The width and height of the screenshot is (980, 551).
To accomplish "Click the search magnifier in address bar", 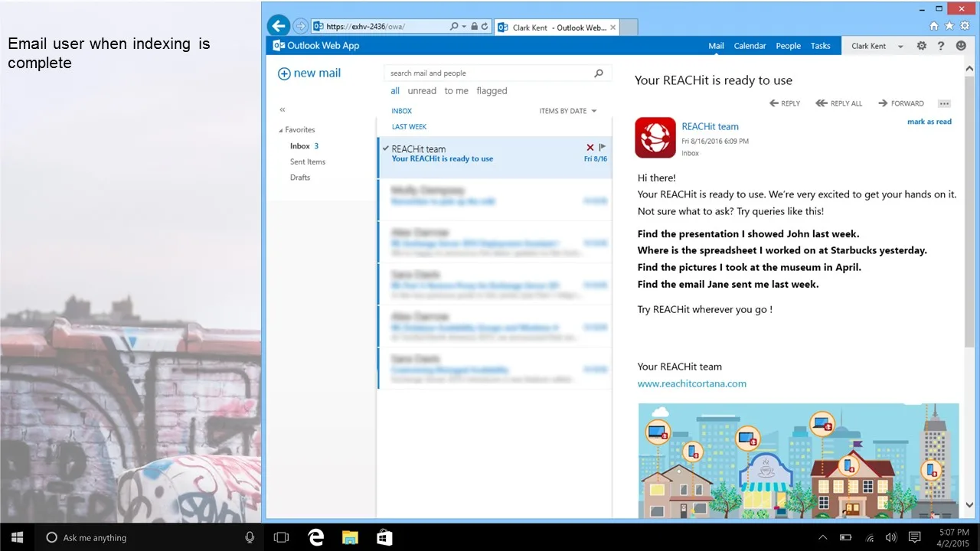I will tap(455, 27).
